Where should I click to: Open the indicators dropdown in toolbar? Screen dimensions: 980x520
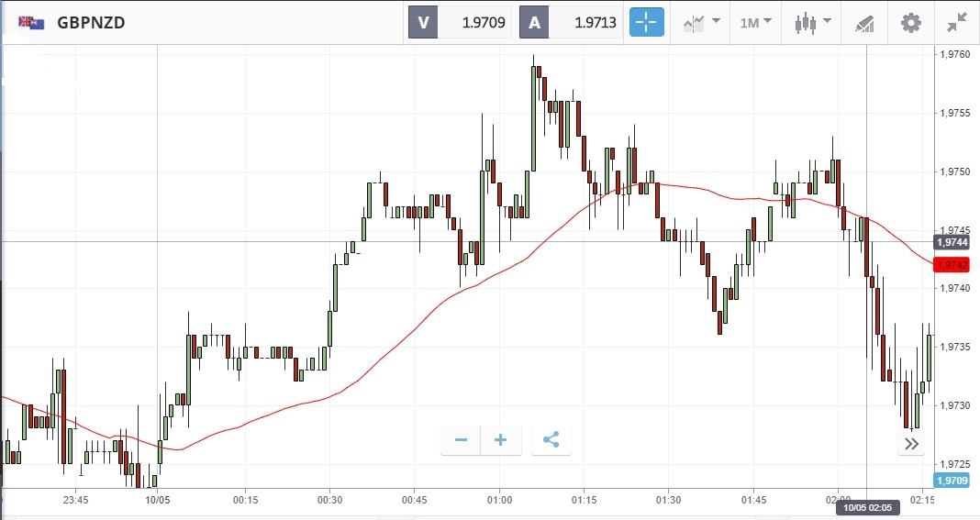click(700, 22)
